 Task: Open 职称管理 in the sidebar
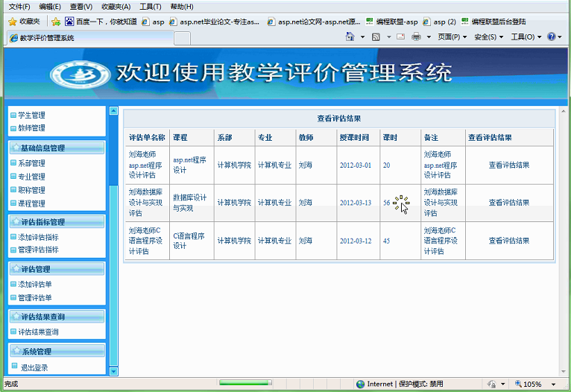(x=32, y=190)
